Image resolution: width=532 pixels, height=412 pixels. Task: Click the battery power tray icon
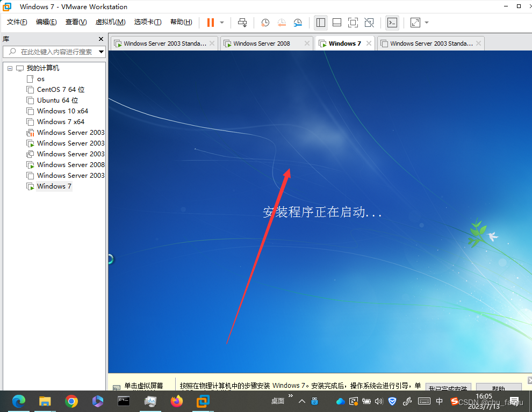click(366, 401)
